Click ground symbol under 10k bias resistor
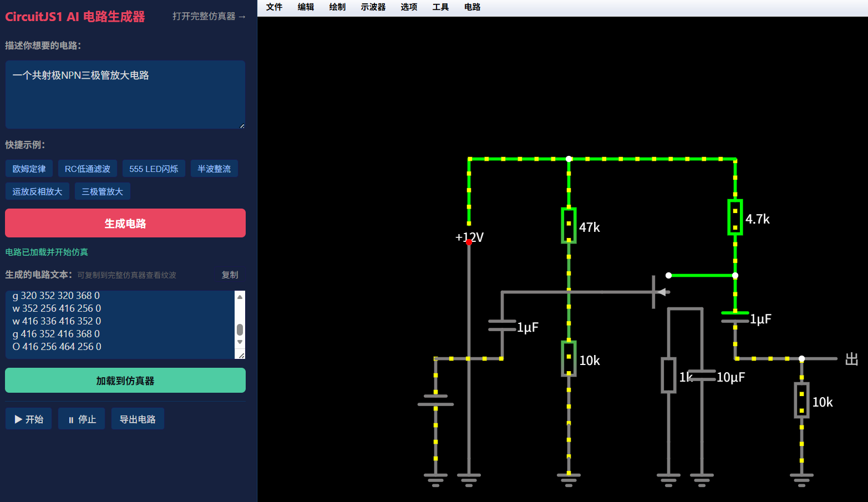868x502 pixels. pos(568,480)
